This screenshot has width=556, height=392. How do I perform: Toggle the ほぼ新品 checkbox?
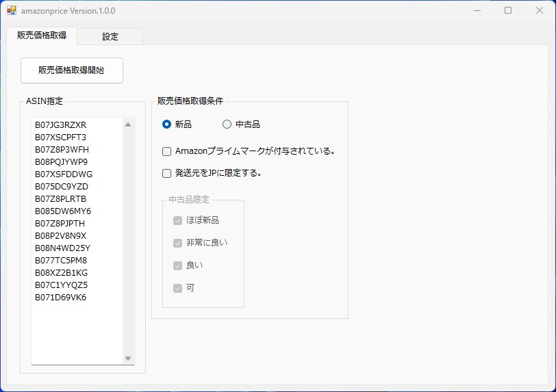[x=177, y=220]
